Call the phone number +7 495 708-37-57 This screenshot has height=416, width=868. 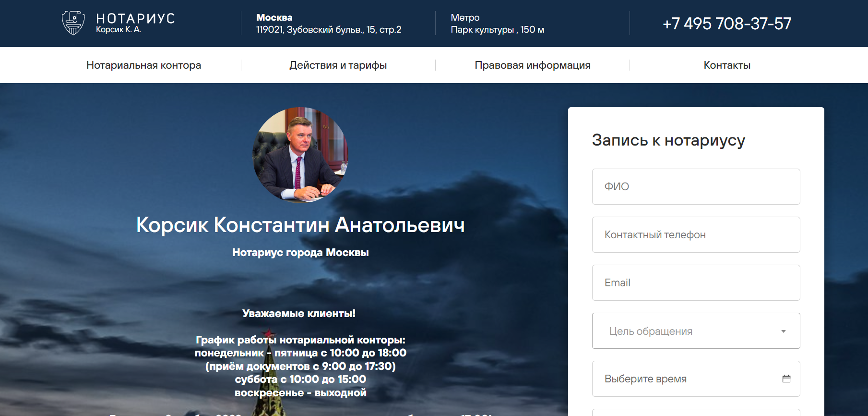[x=726, y=24]
